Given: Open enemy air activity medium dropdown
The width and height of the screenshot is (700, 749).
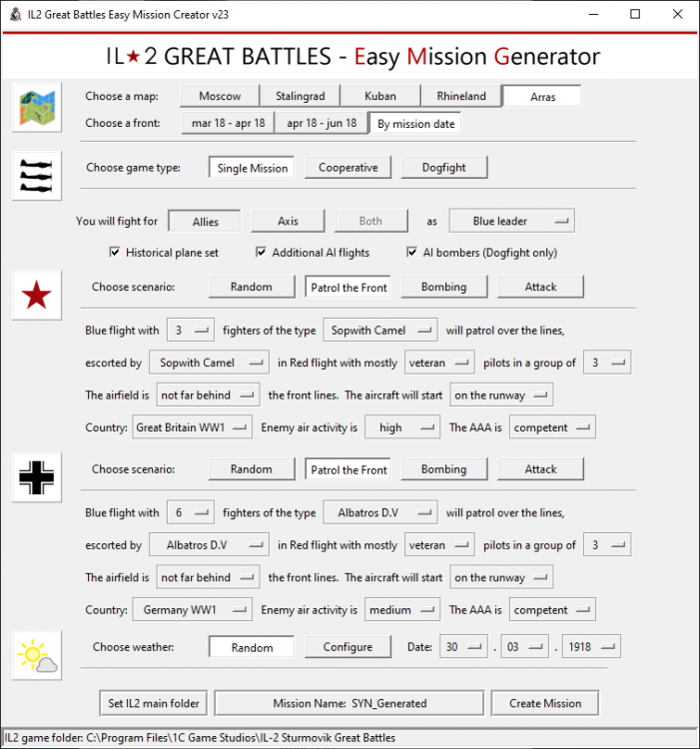Looking at the screenshot, I should [402, 610].
